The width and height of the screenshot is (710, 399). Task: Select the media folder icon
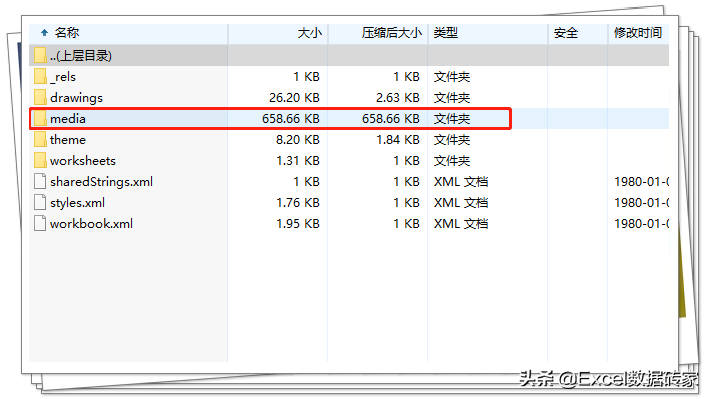click(40, 118)
